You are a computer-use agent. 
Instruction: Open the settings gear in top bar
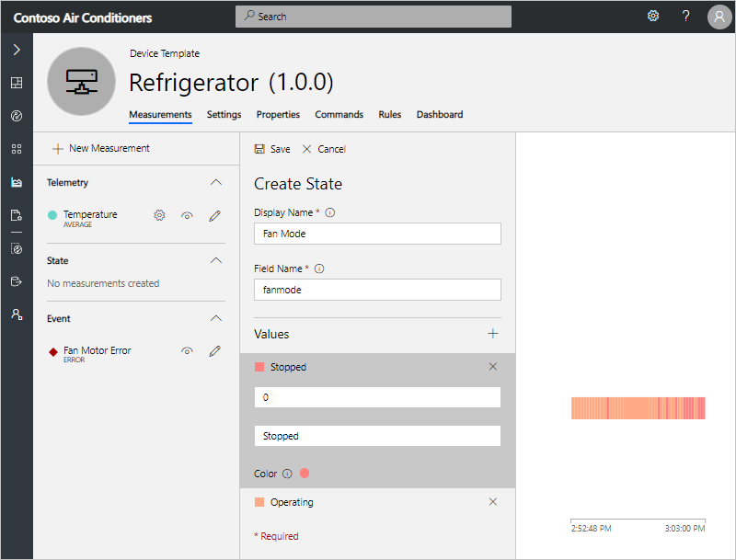click(653, 17)
